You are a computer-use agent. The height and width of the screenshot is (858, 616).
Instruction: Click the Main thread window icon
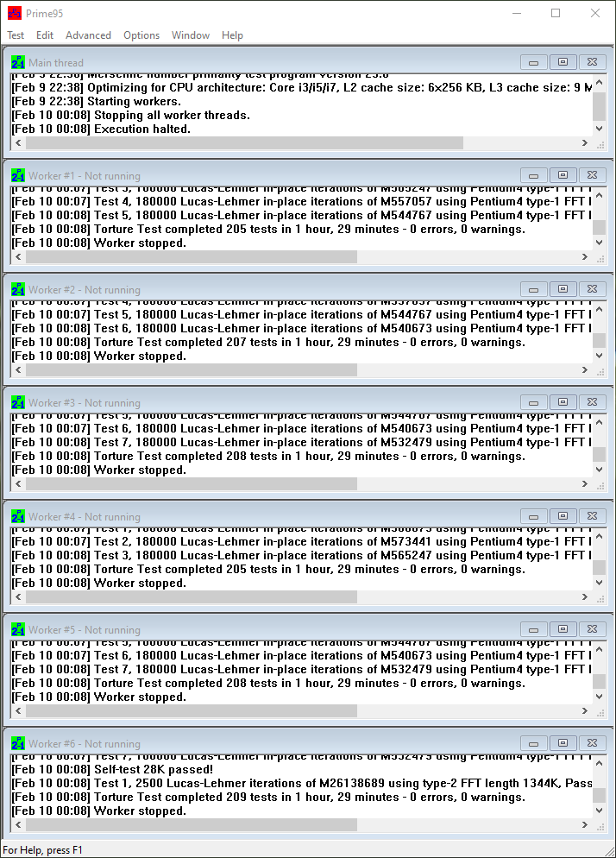(x=18, y=62)
